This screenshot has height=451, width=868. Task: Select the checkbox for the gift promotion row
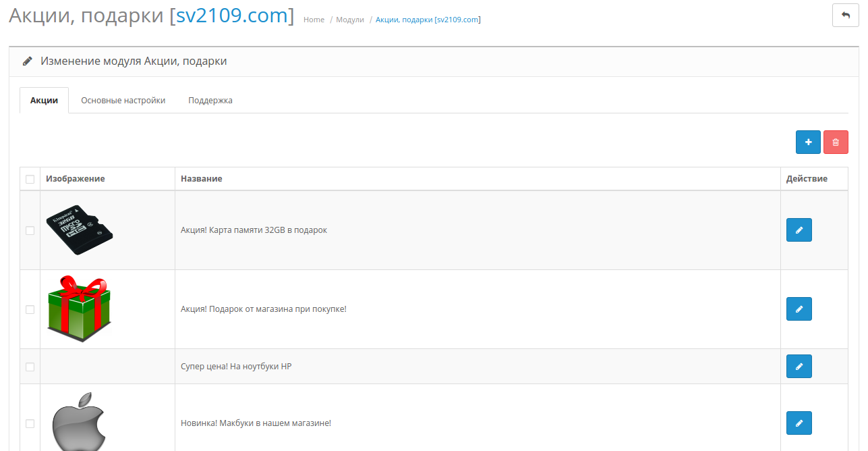tap(30, 309)
